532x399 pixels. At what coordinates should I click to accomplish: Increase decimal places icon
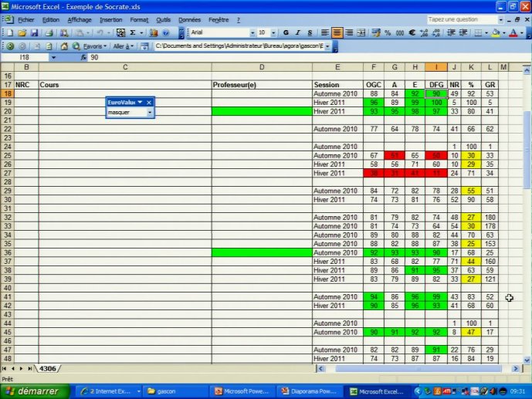[424, 32]
